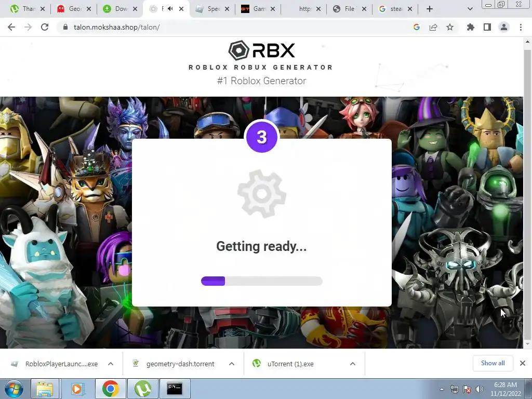This screenshot has height=399, width=532.
Task: Toggle the browser side panel
Action: [487, 27]
